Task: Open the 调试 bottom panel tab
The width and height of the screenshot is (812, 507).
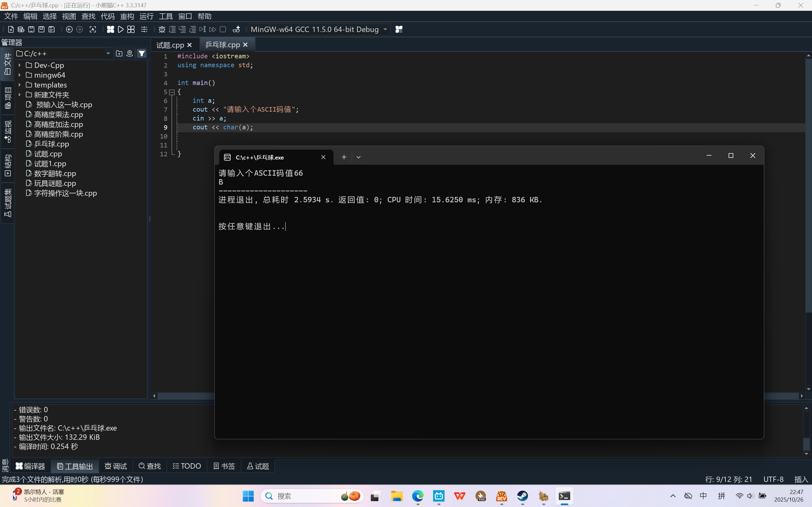Action: point(116,466)
